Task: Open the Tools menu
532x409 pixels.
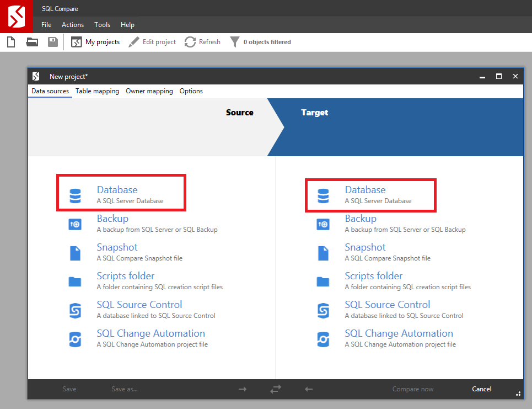Action: click(x=102, y=25)
